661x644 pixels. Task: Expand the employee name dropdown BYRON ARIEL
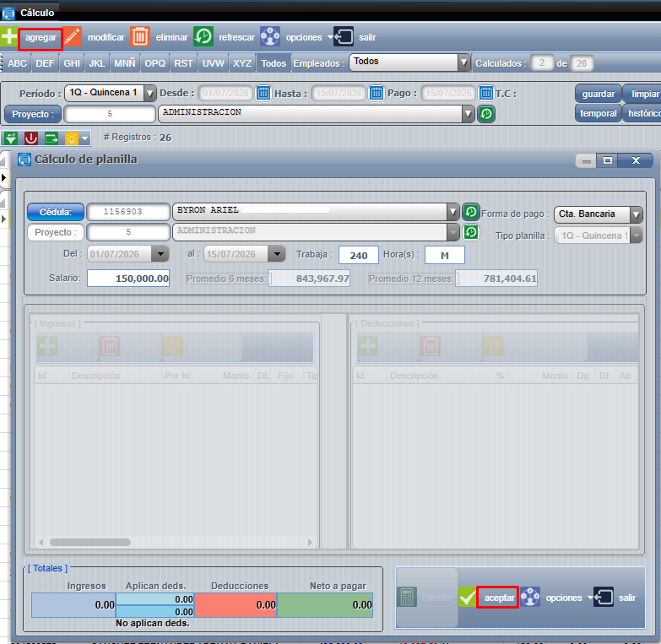pos(452,212)
